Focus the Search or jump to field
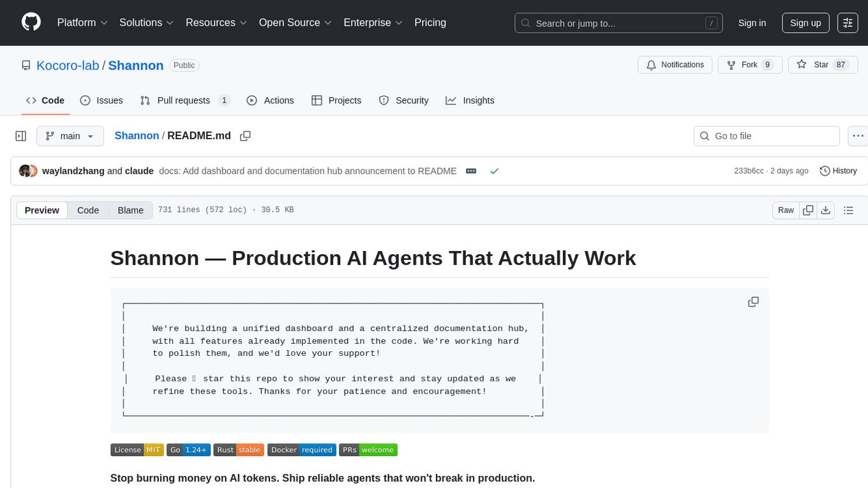 [x=618, y=23]
